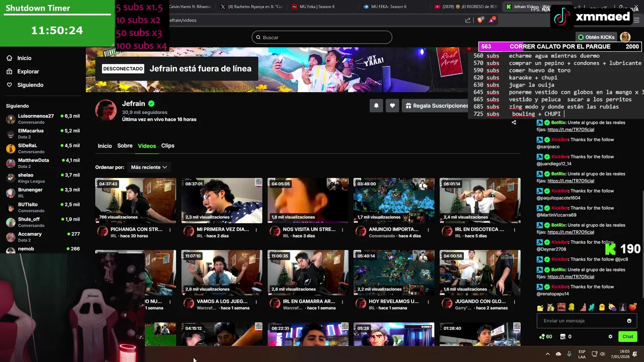Image resolution: width=644 pixels, height=362 pixels.
Task: Click the Brave shields lion icon
Action: click(x=480, y=20)
